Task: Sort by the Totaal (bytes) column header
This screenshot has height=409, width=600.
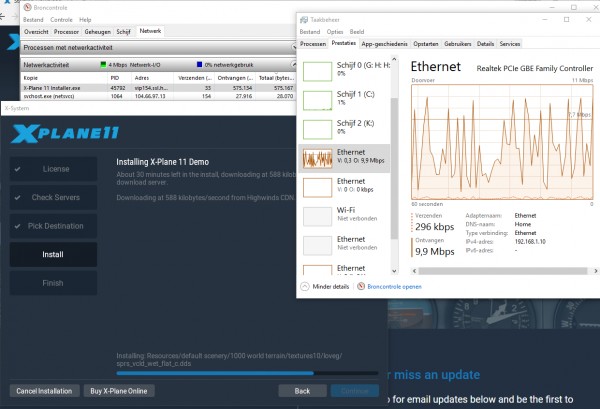Action: (x=276, y=78)
